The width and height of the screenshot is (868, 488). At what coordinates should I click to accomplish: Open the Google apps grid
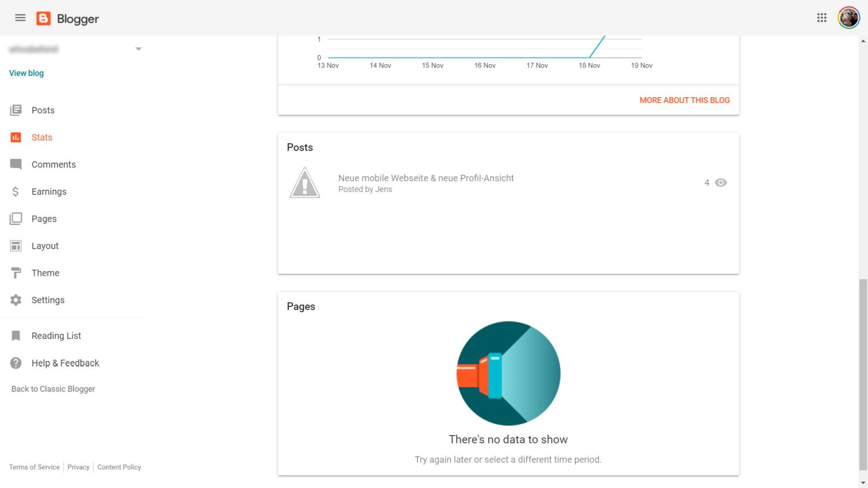tap(822, 18)
